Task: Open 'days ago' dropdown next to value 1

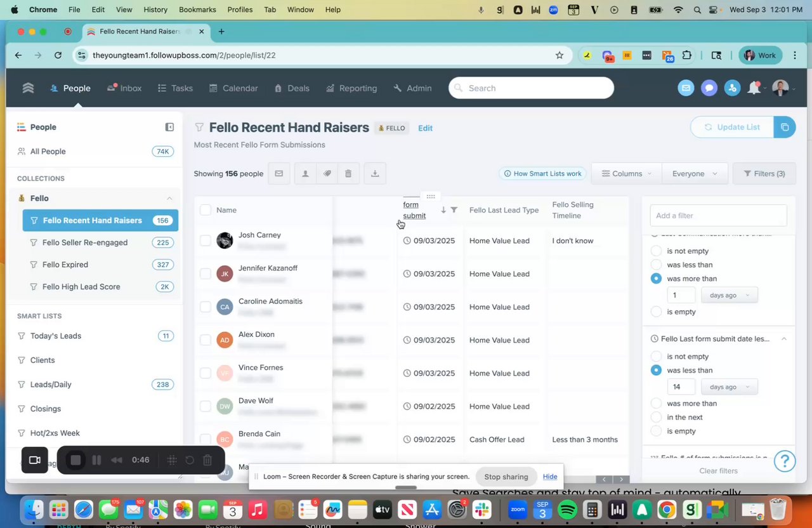Action: pos(730,295)
